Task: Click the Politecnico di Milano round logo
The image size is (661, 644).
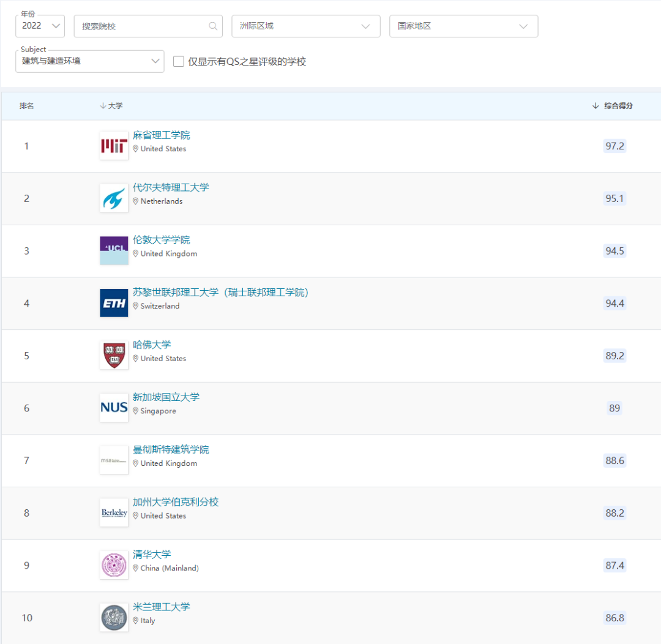Action: pyautogui.click(x=114, y=618)
